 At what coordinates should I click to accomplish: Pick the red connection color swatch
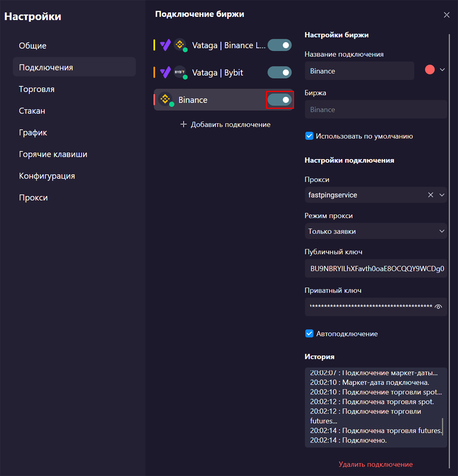(430, 70)
